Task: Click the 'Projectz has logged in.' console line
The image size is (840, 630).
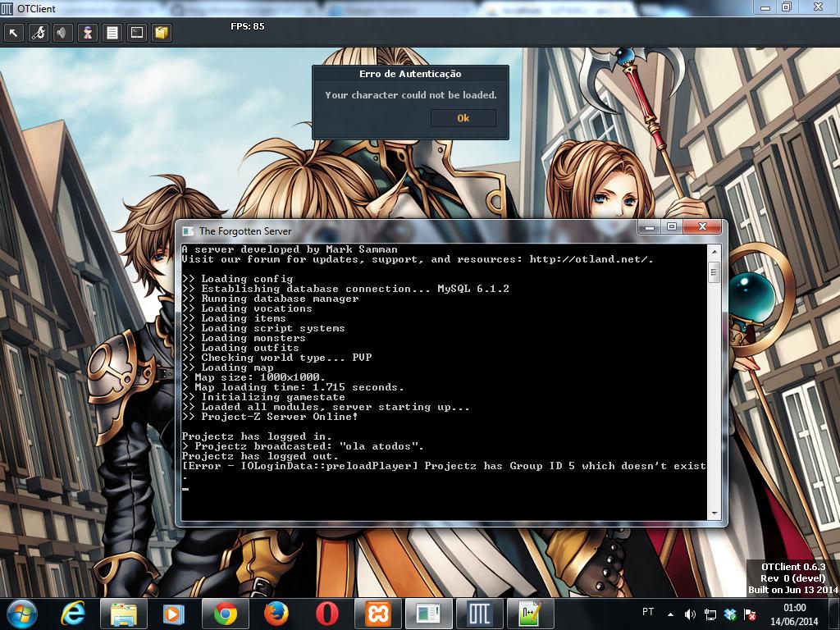Action: (257, 436)
